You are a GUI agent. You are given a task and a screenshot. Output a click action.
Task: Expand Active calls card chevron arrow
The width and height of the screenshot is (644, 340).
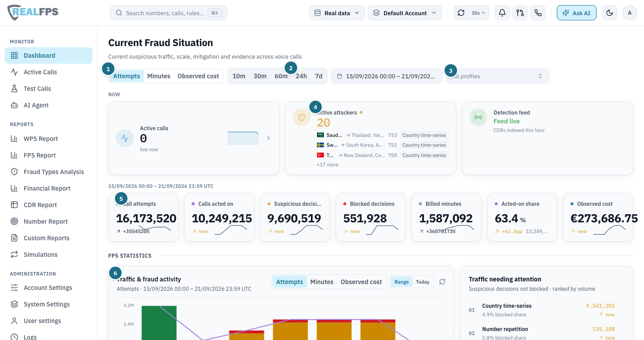[x=268, y=138]
